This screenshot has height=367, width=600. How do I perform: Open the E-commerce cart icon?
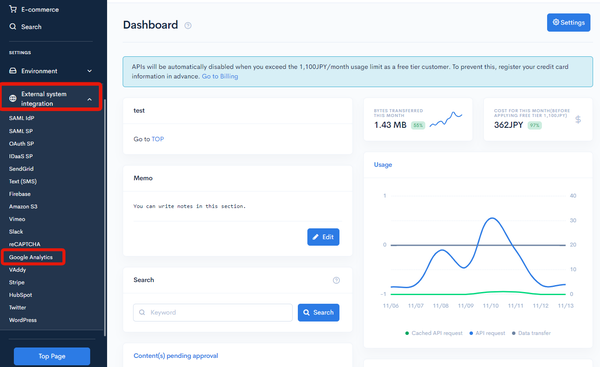[13, 9]
